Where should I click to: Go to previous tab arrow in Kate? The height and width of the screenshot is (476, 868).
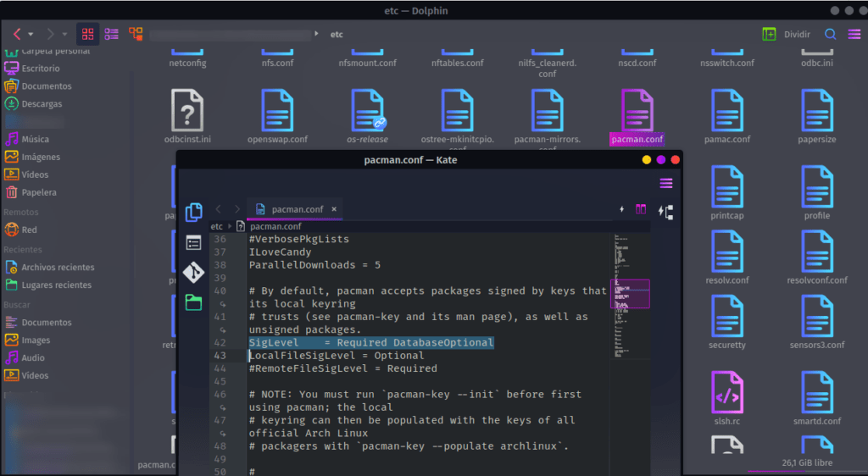tap(218, 209)
